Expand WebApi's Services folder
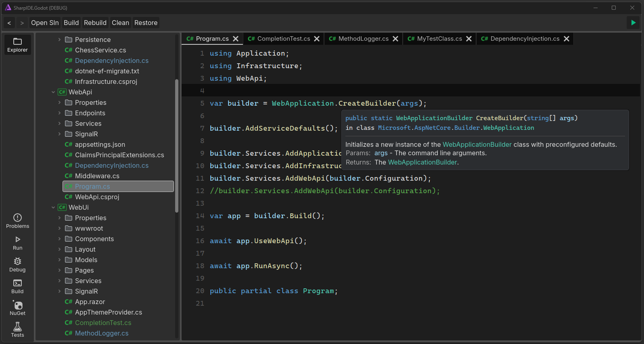644x344 pixels. click(x=59, y=123)
